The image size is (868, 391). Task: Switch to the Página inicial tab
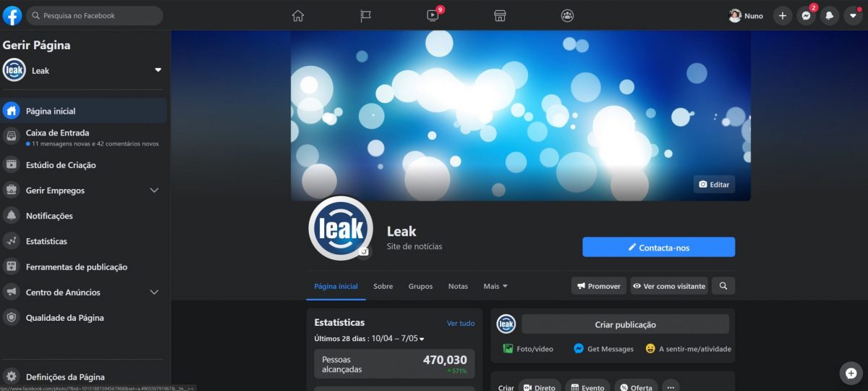tap(336, 286)
